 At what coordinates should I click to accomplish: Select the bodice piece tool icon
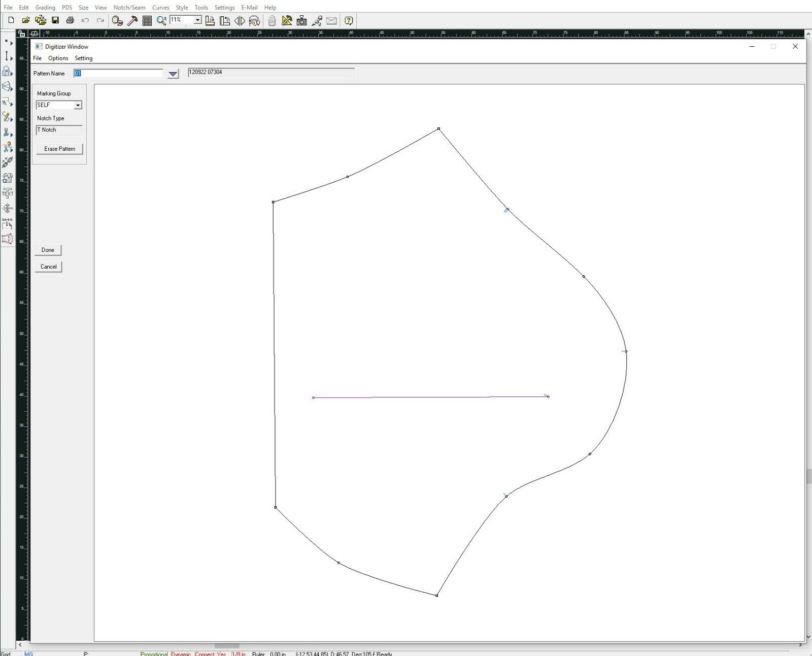click(8, 71)
